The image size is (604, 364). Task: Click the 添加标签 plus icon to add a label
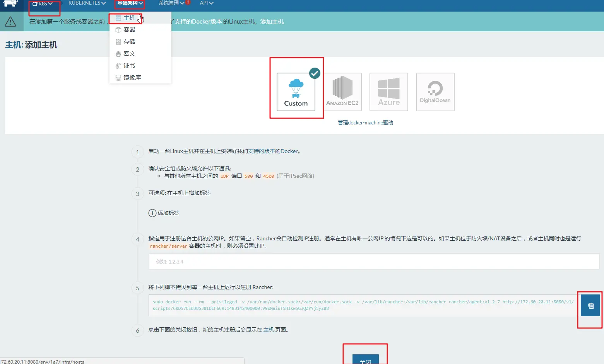[152, 213]
